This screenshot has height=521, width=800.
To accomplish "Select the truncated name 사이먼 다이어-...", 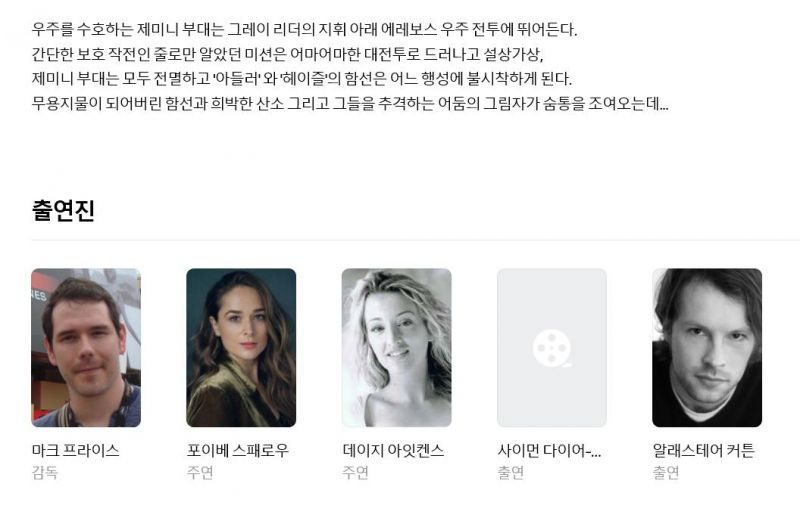I will pos(549,451).
